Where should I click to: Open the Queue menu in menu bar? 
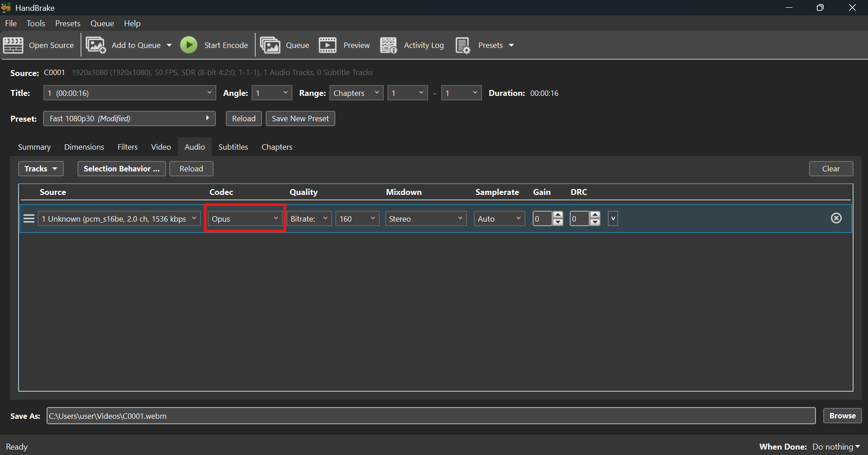(102, 24)
